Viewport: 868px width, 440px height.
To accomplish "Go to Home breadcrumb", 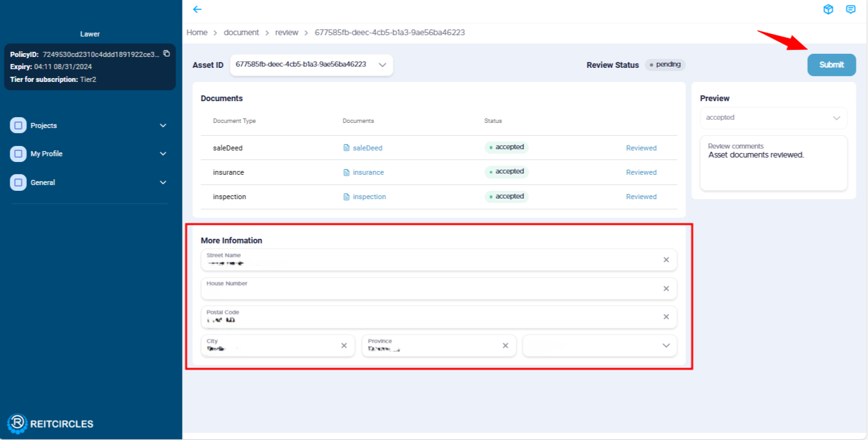I will tap(197, 32).
